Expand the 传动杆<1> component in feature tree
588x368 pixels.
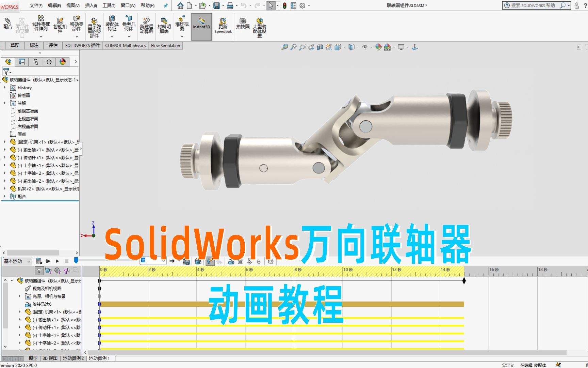pyautogui.click(x=5, y=157)
